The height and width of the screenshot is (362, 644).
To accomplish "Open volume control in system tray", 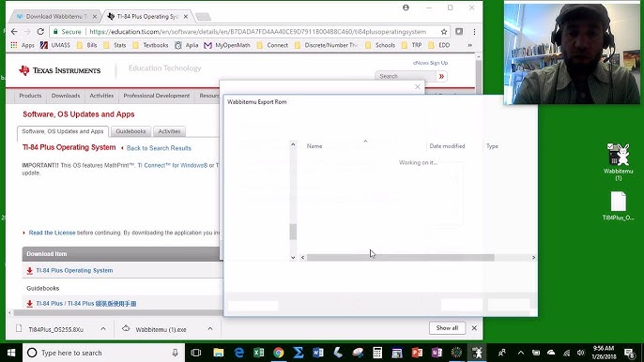I will 580,353.
